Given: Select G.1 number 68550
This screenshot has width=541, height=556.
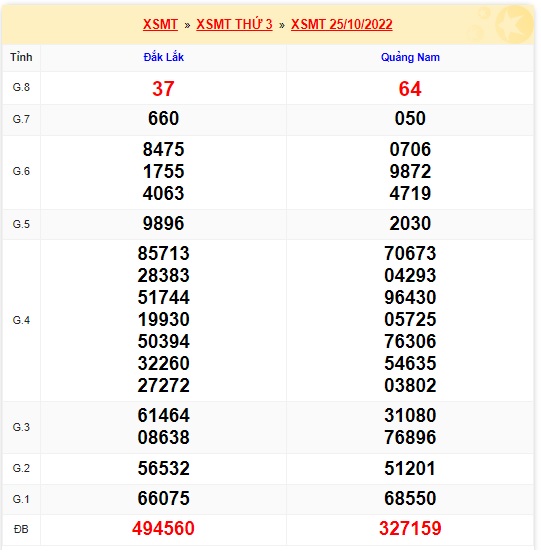Looking at the screenshot, I should click(410, 499).
